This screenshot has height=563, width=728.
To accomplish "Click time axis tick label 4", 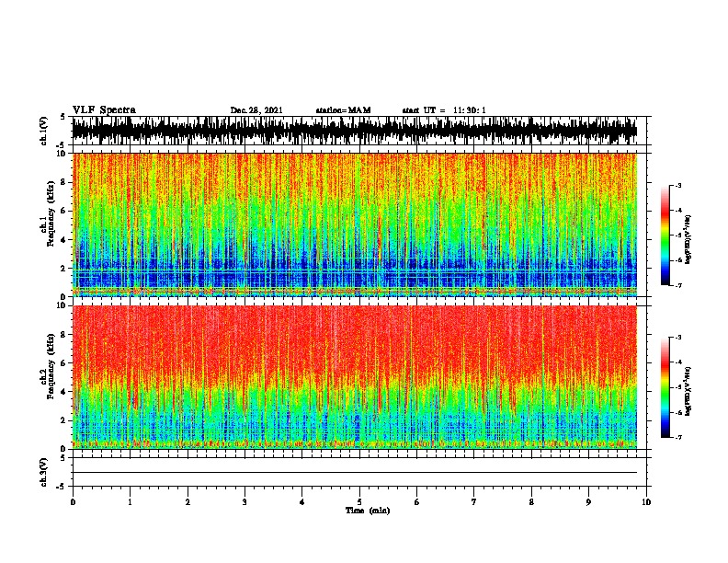I will [302, 502].
